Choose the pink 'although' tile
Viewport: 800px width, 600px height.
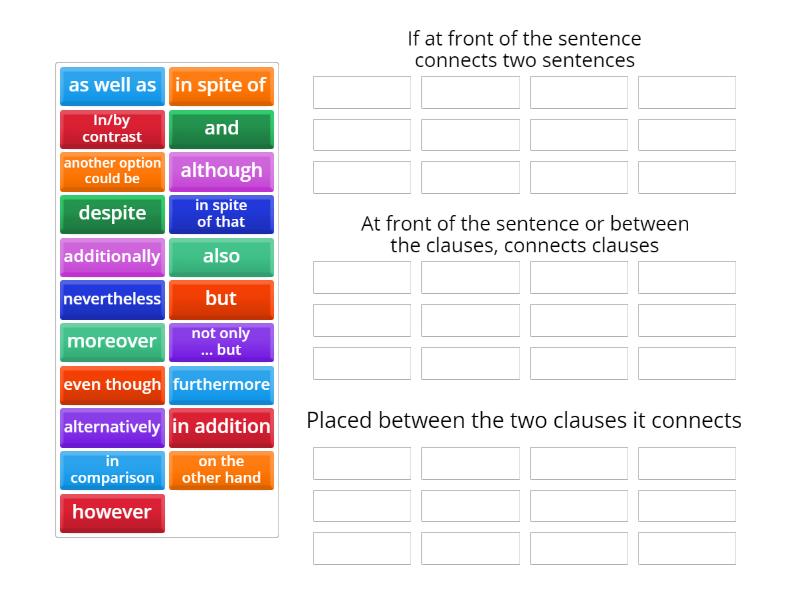tap(221, 171)
